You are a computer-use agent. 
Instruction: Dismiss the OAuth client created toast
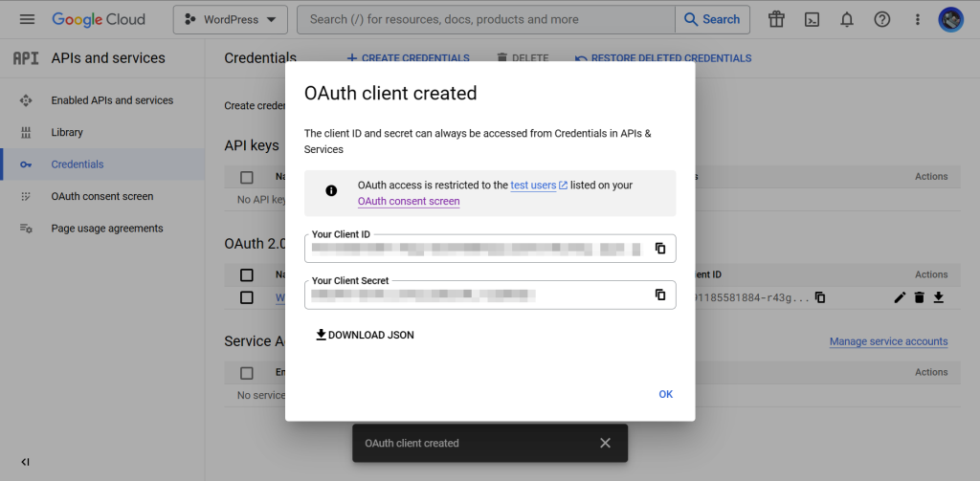click(x=605, y=443)
